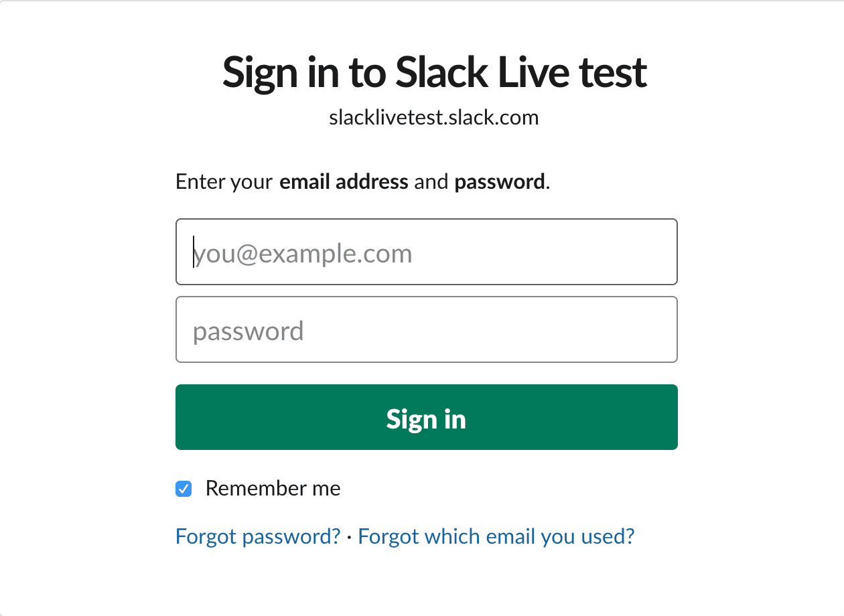Click the gray 'password' placeholder text

pos(249,331)
